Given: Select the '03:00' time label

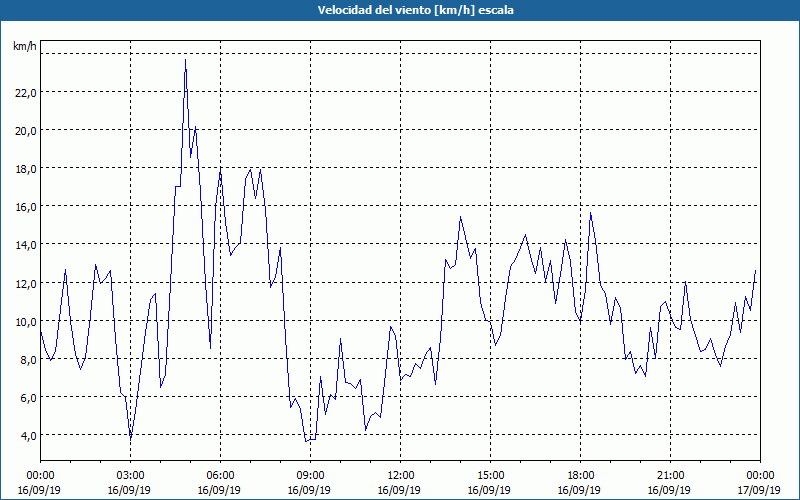Looking at the screenshot, I should (131, 476).
